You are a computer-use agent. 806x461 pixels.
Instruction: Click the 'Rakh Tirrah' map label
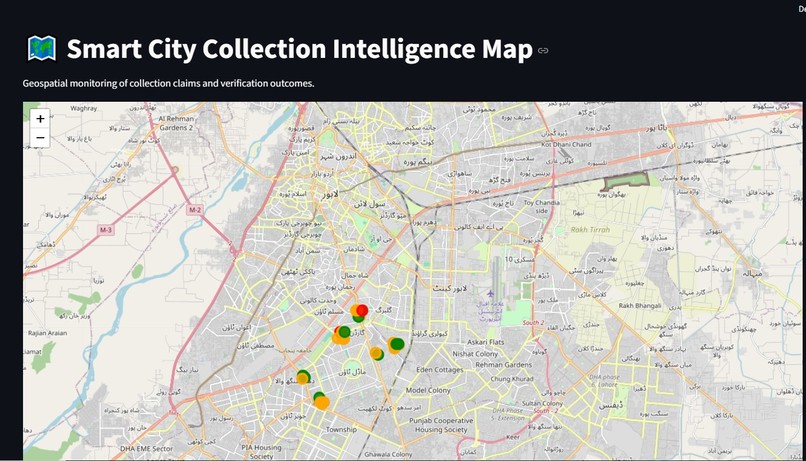pyautogui.click(x=590, y=230)
